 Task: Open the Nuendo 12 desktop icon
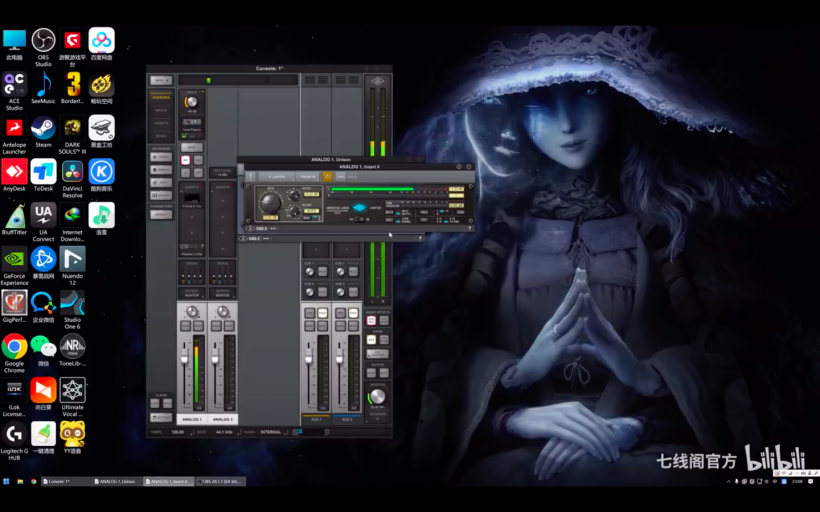point(72,266)
